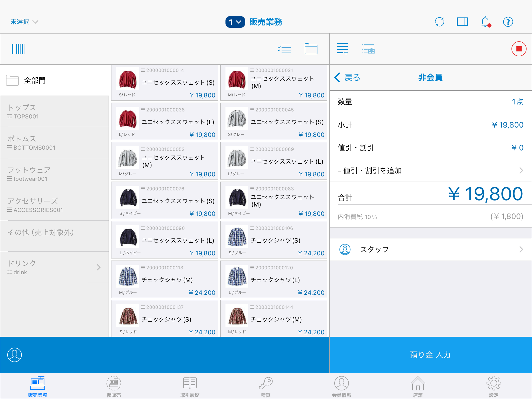Click the 販売業務 title text
This screenshot has width=532, height=399.
(x=266, y=22)
